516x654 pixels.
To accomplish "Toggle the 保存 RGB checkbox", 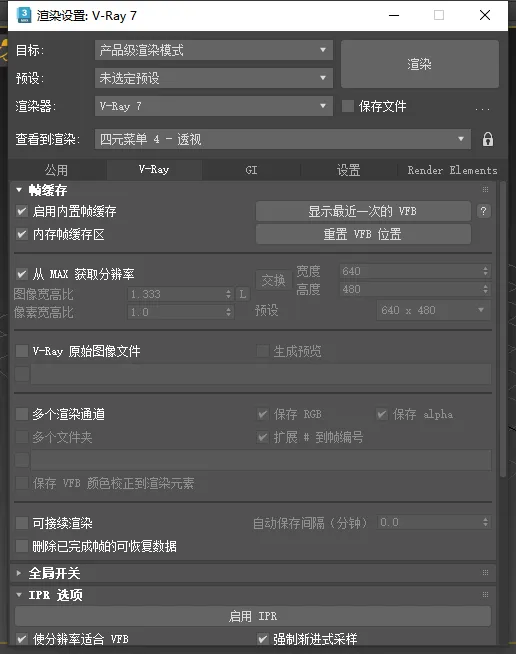I will point(262,414).
